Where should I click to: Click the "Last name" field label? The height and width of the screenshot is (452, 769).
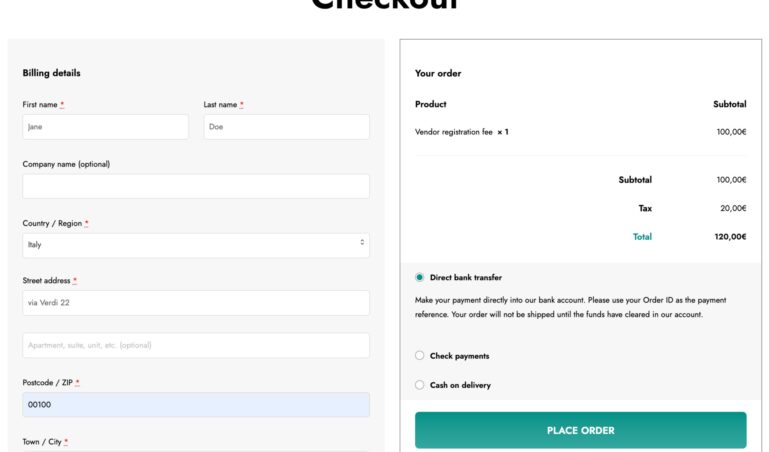220,105
